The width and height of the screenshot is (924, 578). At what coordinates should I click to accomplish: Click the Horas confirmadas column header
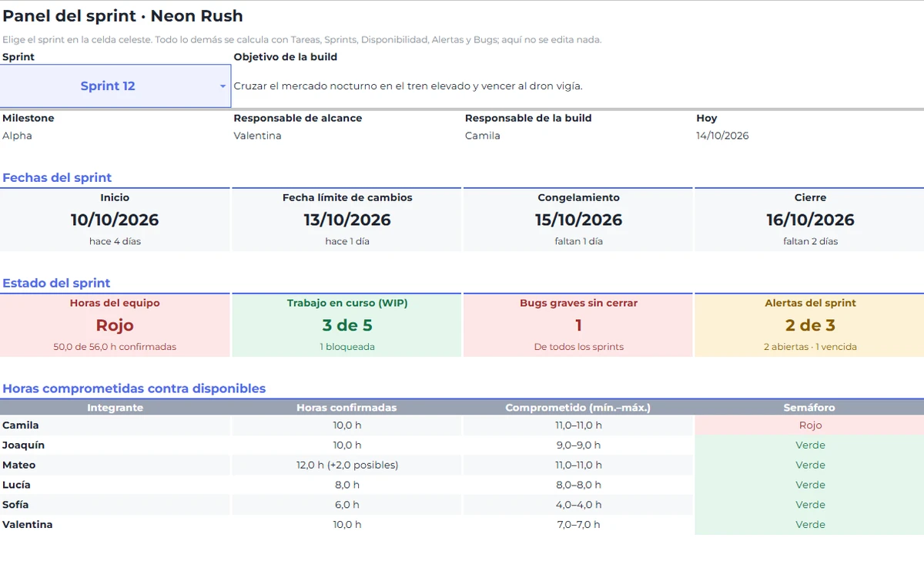(x=347, y=407)
